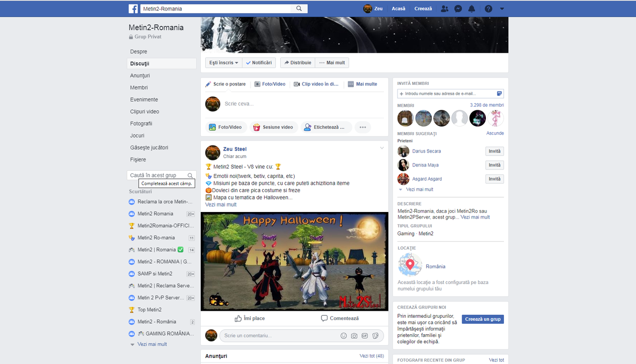
Task: Open the "Ești înscris" dropdown
Action: coord(223,63)
